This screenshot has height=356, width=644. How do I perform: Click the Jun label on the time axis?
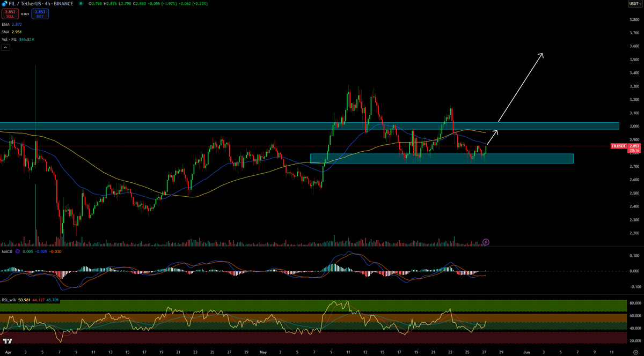pos(526,352)
